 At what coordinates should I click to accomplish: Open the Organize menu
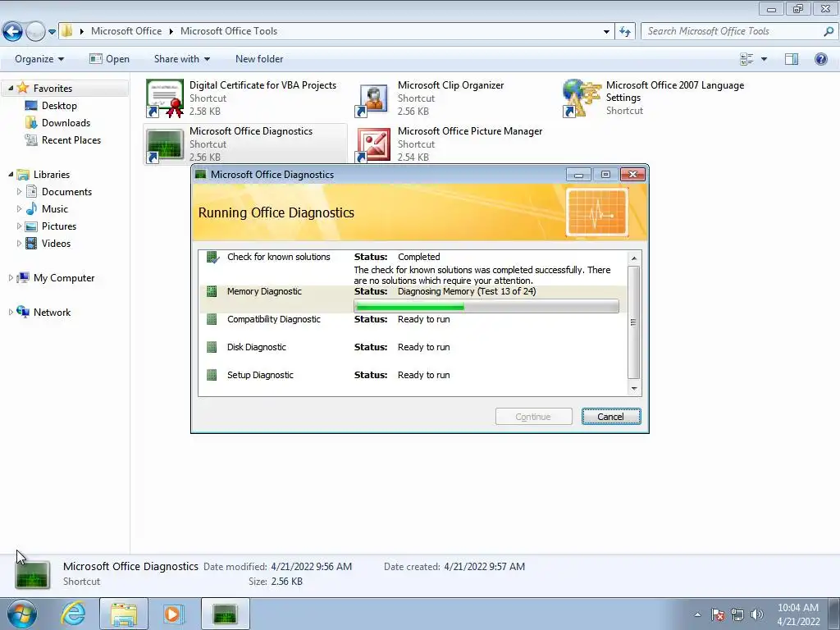39,59
